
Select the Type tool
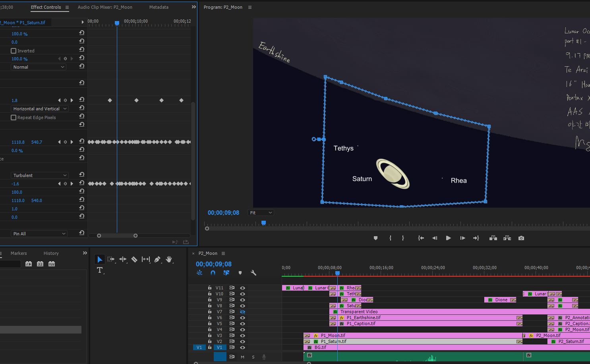99,270
